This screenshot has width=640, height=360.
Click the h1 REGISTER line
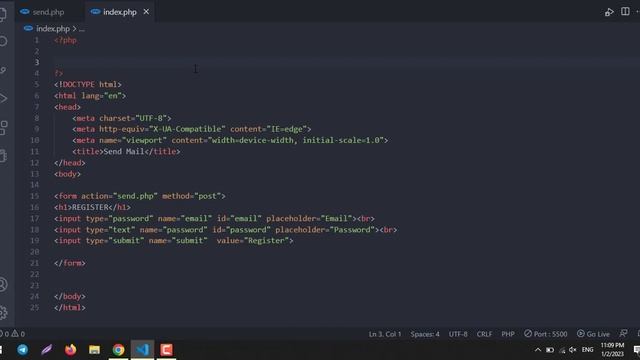coord(92,207)
